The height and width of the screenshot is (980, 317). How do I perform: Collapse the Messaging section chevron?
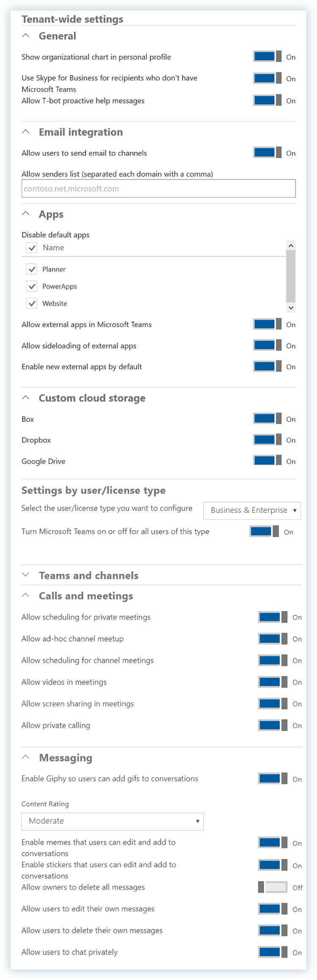point(26,758)
